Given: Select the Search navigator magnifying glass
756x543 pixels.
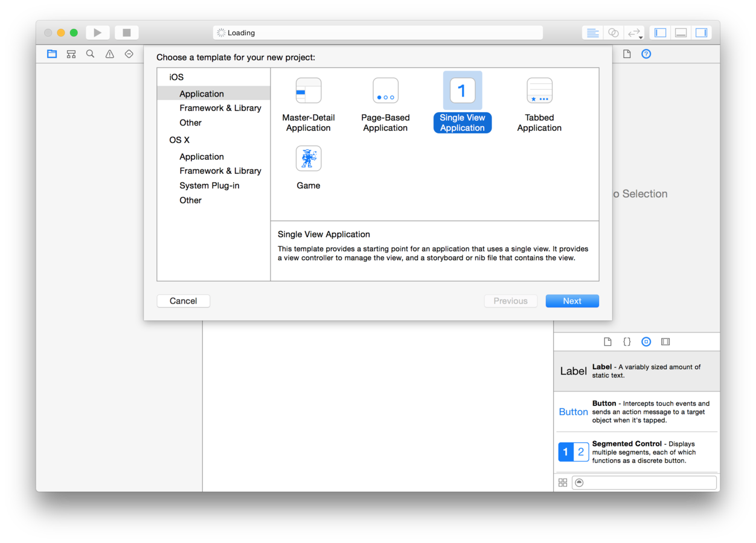Looking at the screenshot, I should click(x=90, y=54).
